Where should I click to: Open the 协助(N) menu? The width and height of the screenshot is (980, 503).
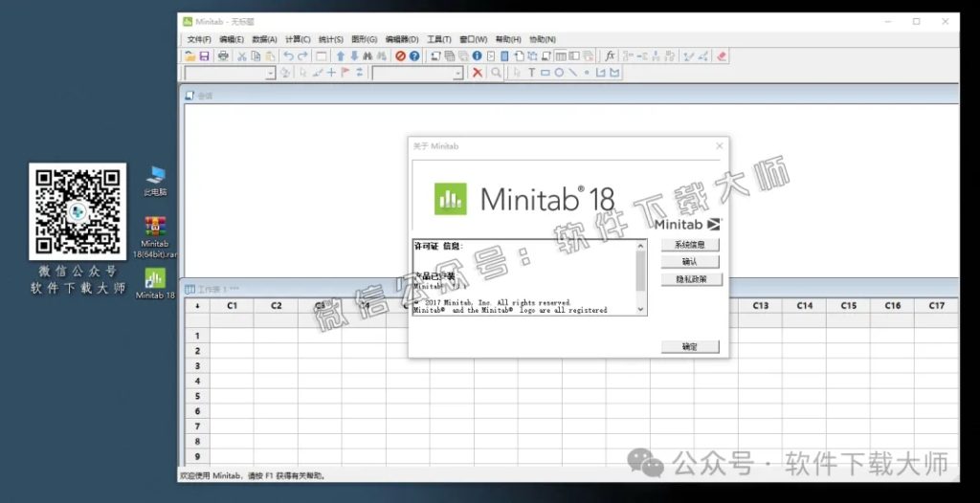(543, 39)
